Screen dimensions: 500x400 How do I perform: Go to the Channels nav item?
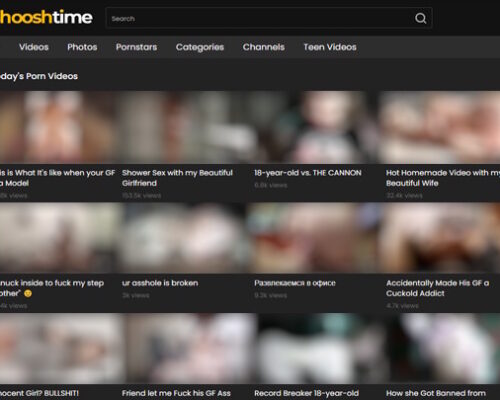click(263, 47)
